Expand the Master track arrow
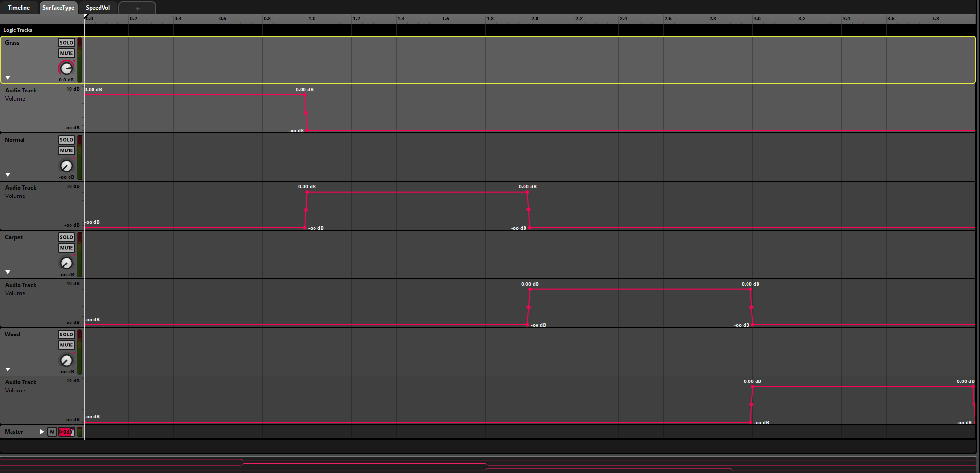This screenshot has height=473, width=980. click(42, 432)
